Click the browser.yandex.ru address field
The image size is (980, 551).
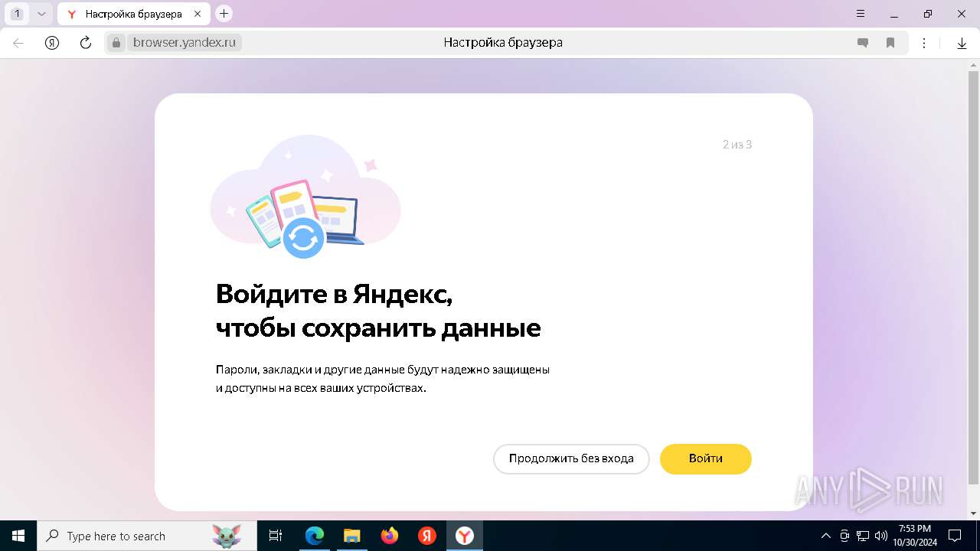point(185,43)
